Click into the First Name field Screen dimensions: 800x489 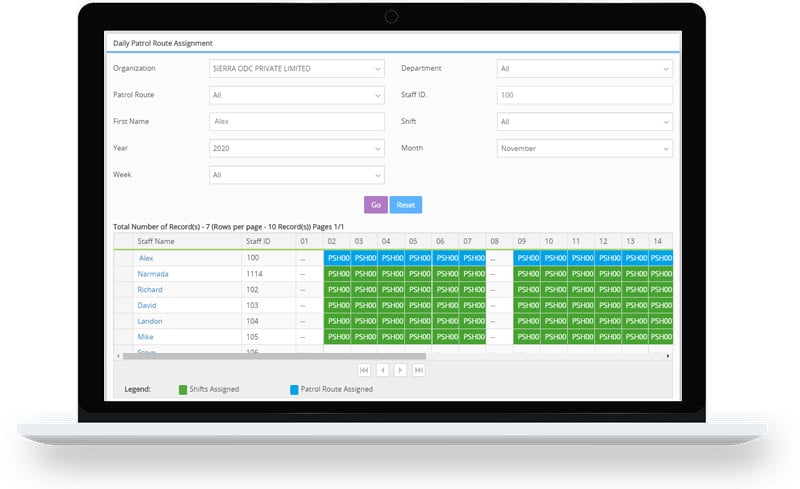296,121
